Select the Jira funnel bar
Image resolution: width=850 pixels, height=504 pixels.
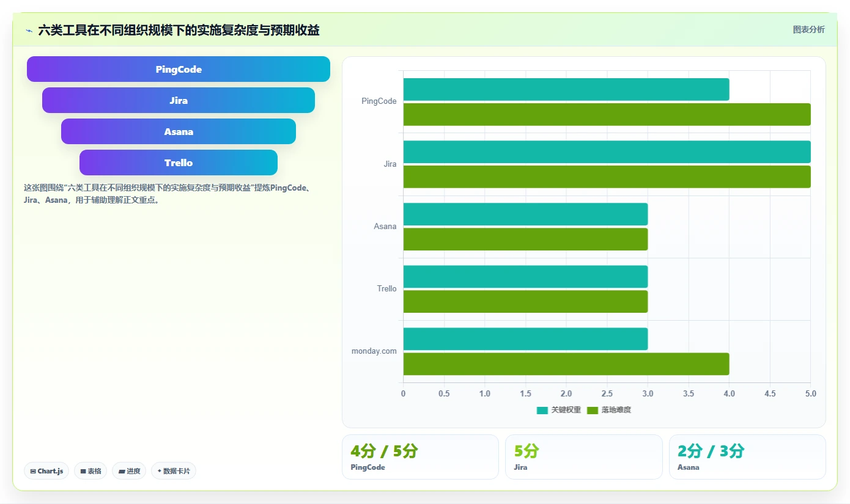coord(179,100)
